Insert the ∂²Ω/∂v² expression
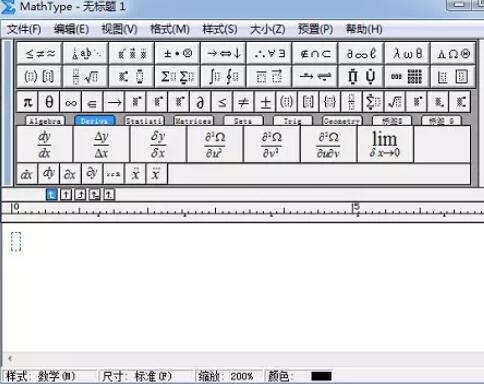This screenshot has height=384, width=484. pyautogui.click(x=272, y=144)
